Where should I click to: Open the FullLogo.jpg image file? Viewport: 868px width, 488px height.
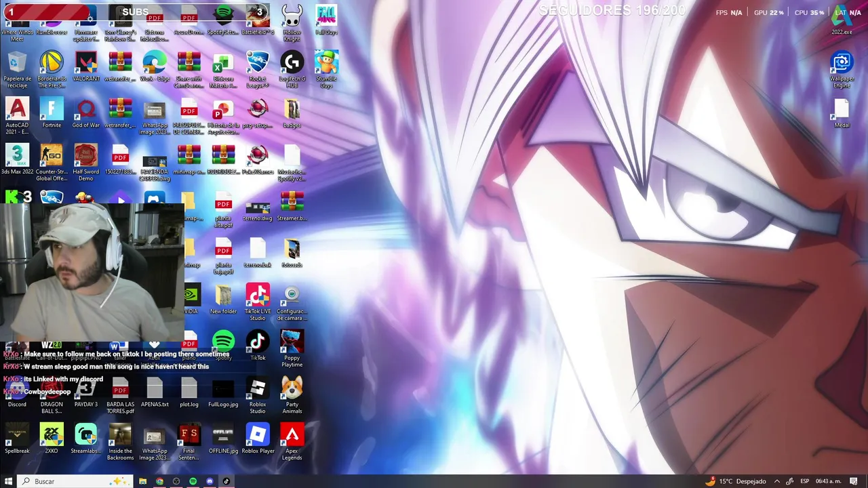pyautogui.click(x=223, y=393)
